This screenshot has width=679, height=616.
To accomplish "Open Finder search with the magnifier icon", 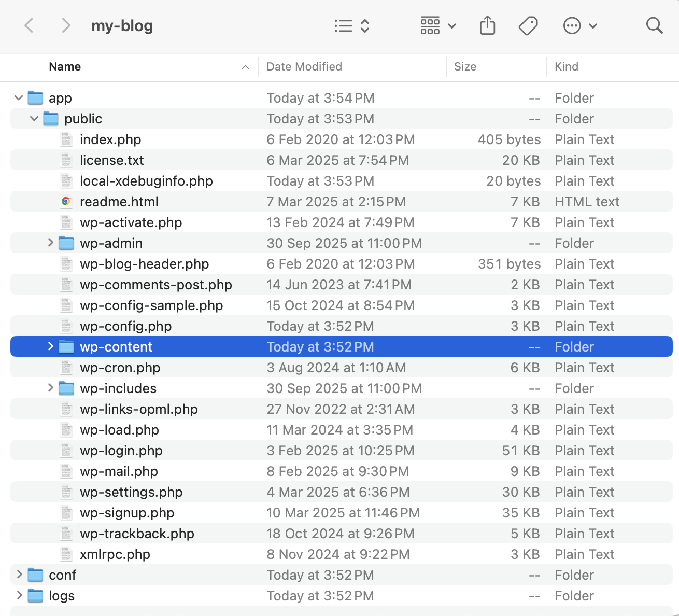I will (654, 25).
